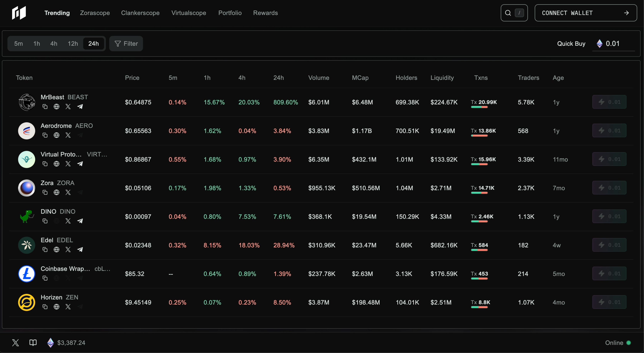Copy the MrBeast token address
644x353 pixels.
(x=45, y=107)
